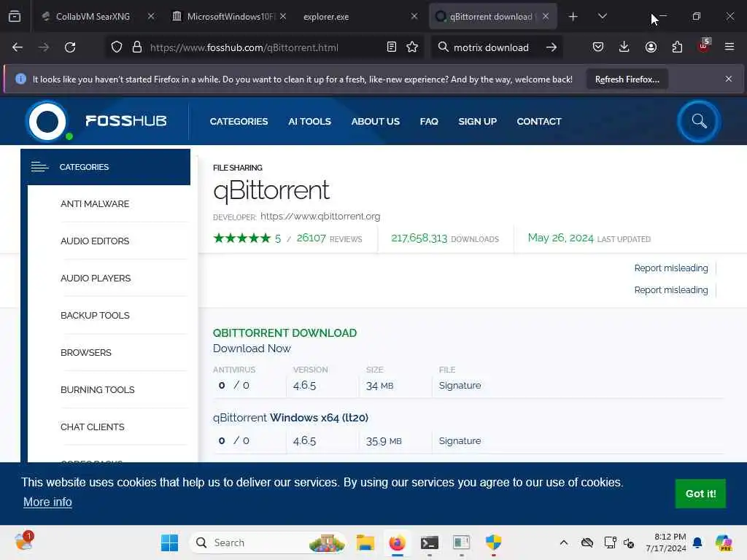Open FossHub site search magnifier

point(699,122)
